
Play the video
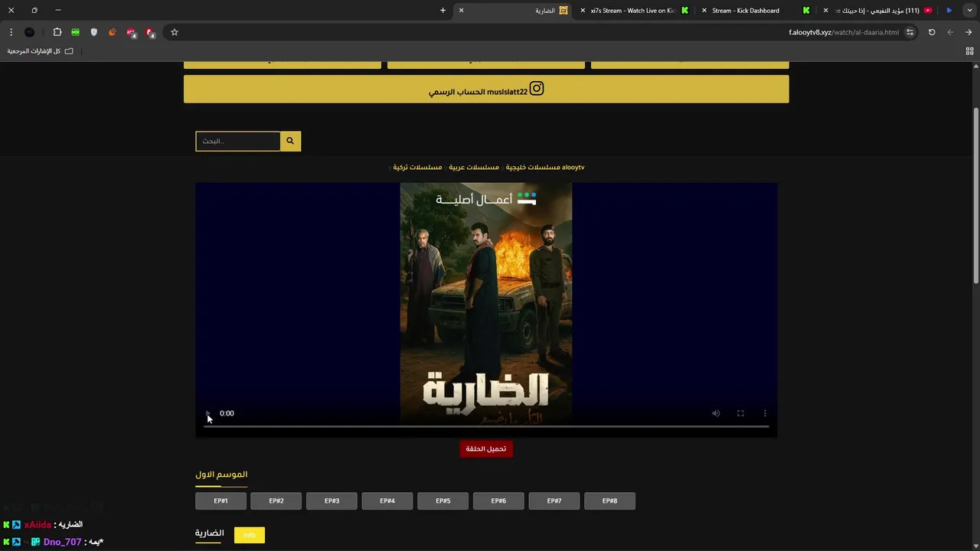pyautogui.click(x=207, y=413)
